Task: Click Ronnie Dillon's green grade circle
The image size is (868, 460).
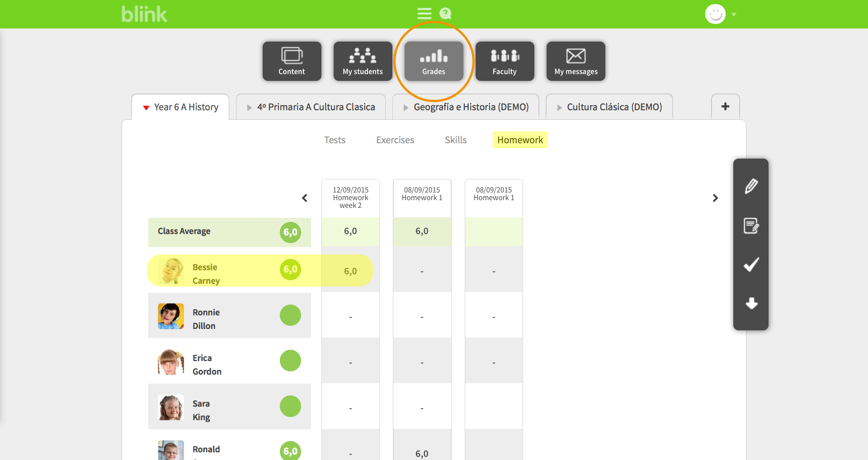Action: (290, 315)
